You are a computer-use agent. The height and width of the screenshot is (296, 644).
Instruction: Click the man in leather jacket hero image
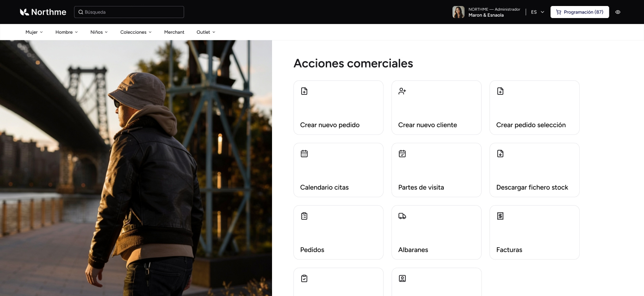coord(136,168)
